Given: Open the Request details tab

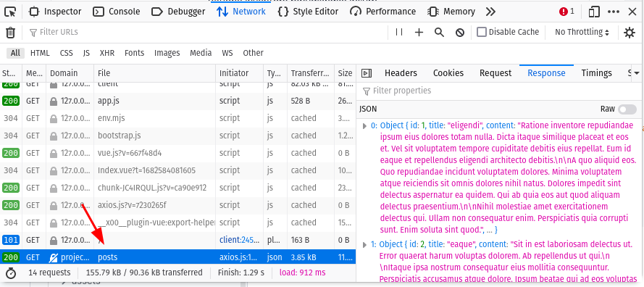Looking at the screenshot, I should click(495, 73).
